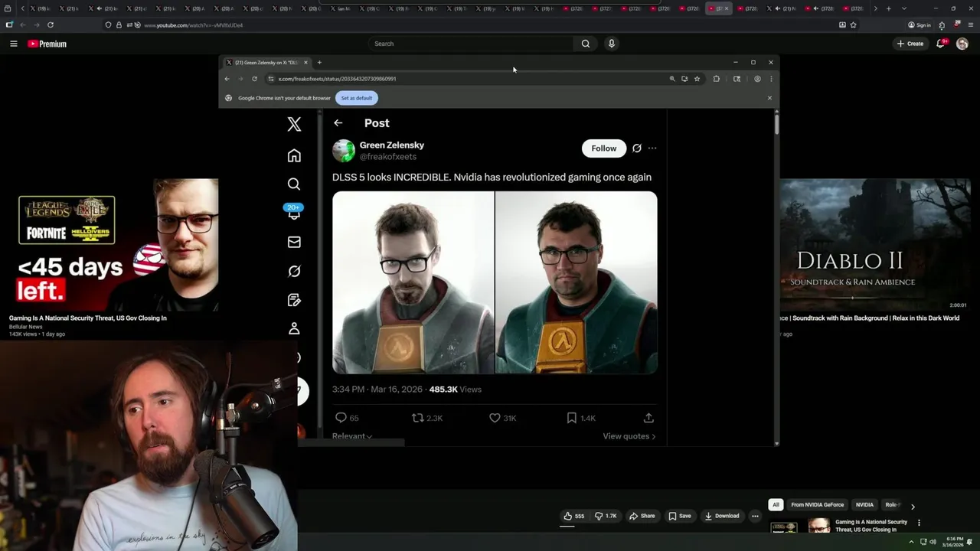The height and width of the screenshot is (551, 980).
Task: Open @freakofxeets profile handle
Action: click(388, 157)
